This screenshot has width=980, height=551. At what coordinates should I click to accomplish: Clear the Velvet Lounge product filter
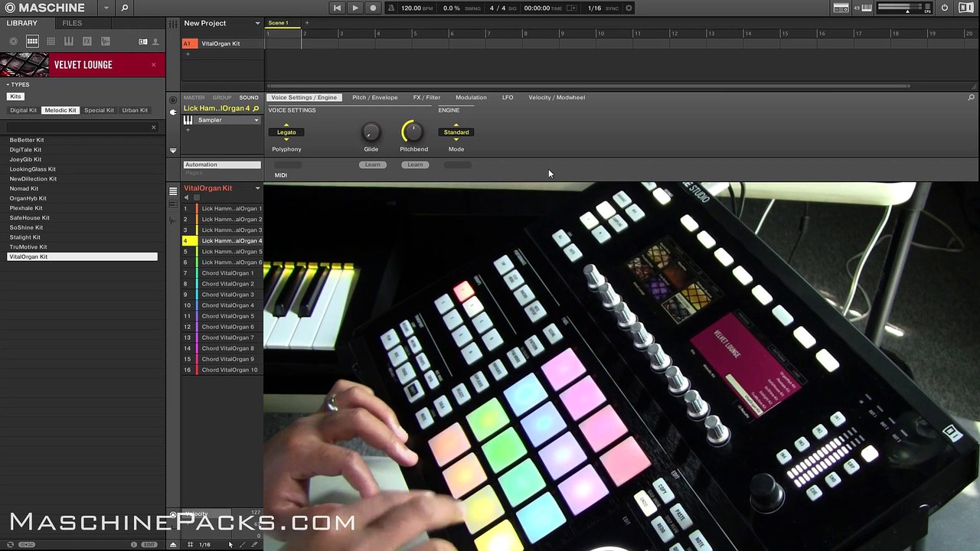click(153, 64)
